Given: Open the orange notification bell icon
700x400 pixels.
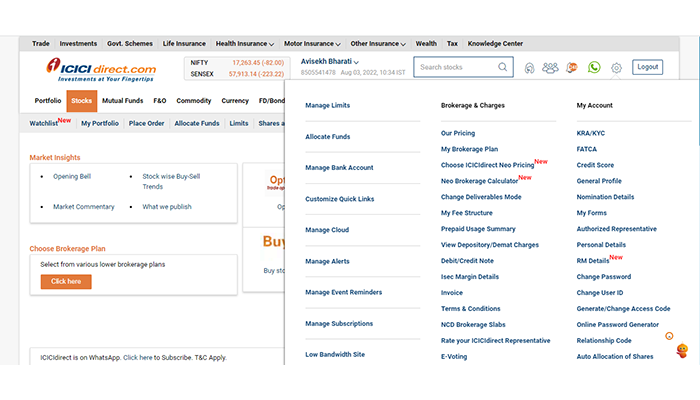Looking at the screenshot, I should pyautogui.click(x=572, y=68).
